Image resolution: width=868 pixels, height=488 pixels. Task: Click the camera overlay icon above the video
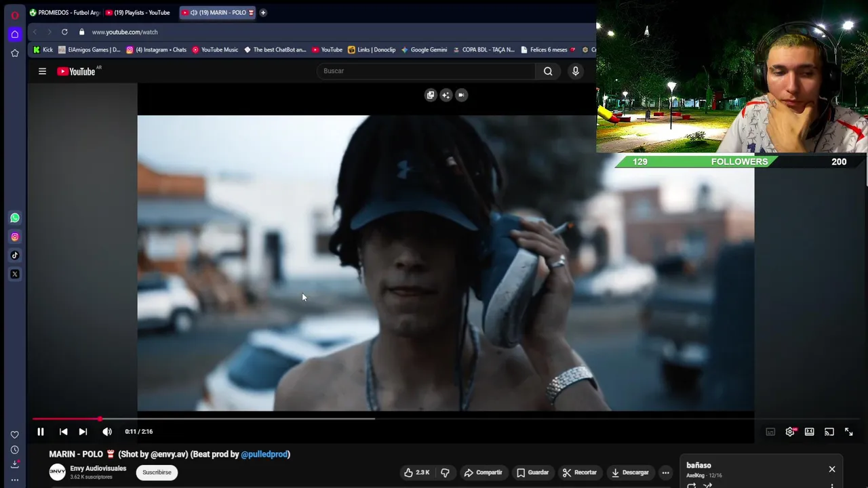461,95
